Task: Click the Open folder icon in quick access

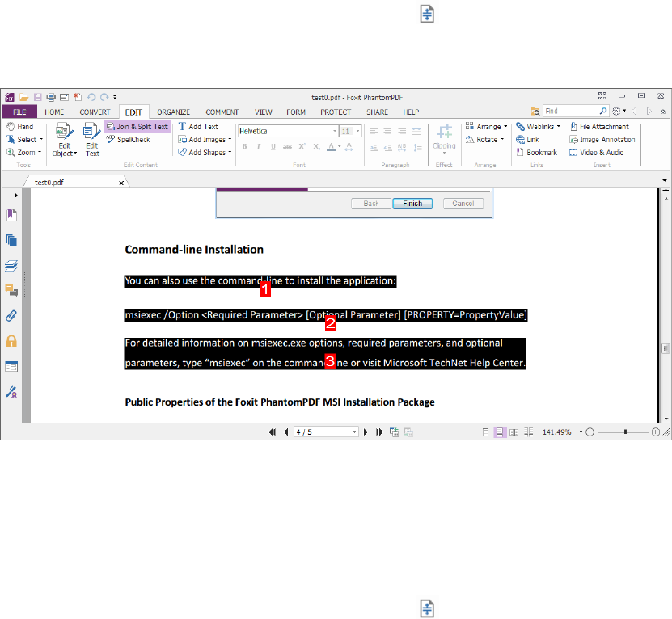Action: tap(24, 97)
